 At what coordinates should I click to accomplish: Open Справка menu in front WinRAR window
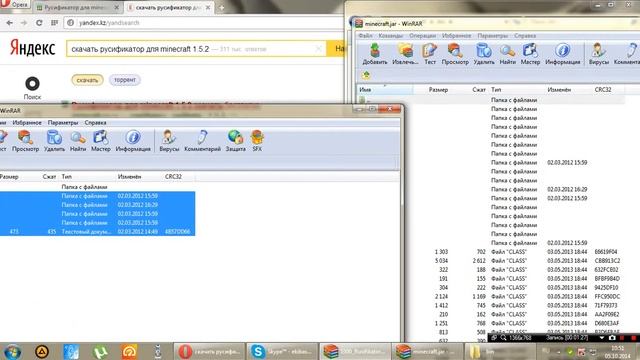(96, 122)
